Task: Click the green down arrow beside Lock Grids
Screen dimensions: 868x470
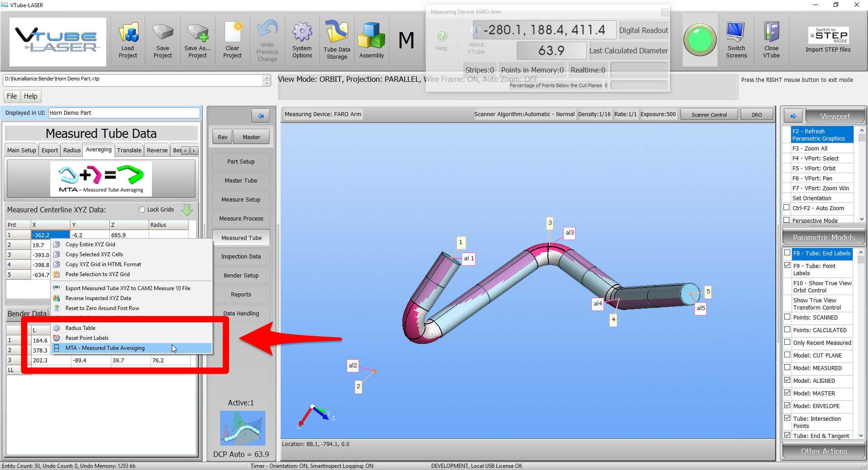Action: pos(187,210)
